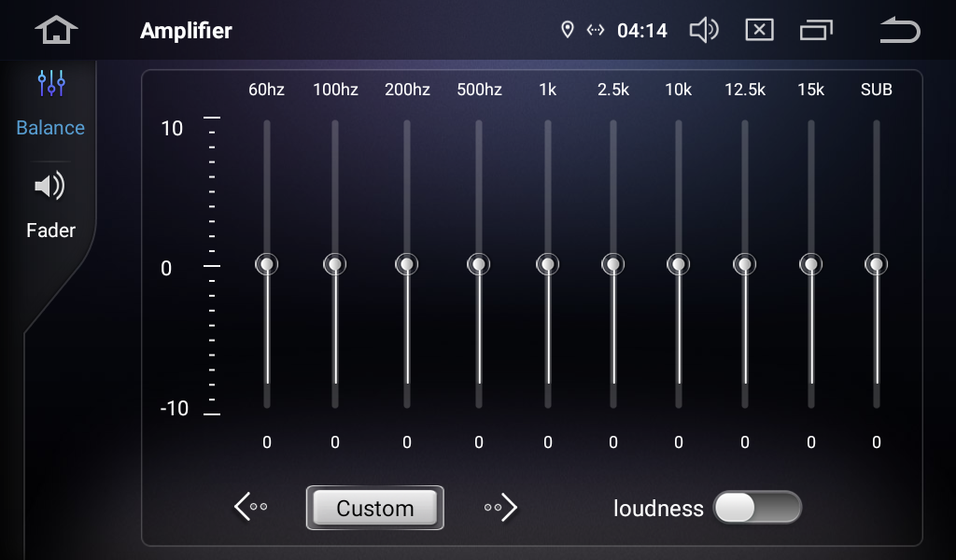Switch to previous equalizer preset
956x560 pixels.
[x=250, y=507]
